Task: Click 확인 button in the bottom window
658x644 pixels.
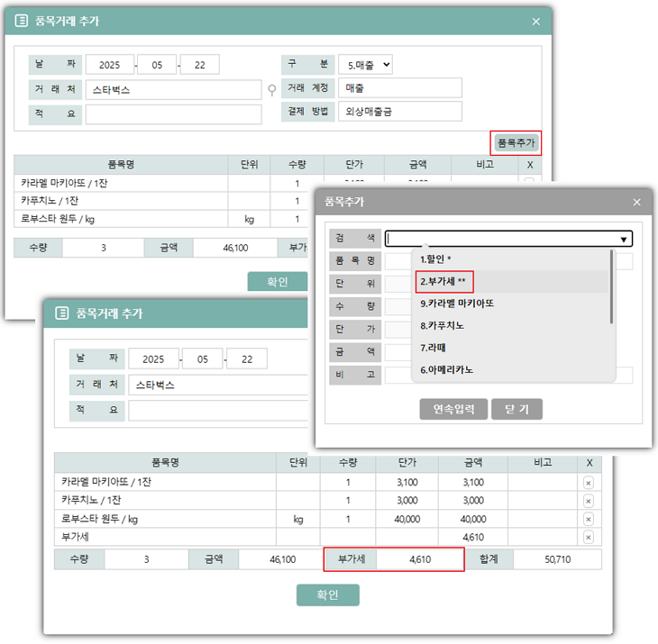Action: click(328, 595)
